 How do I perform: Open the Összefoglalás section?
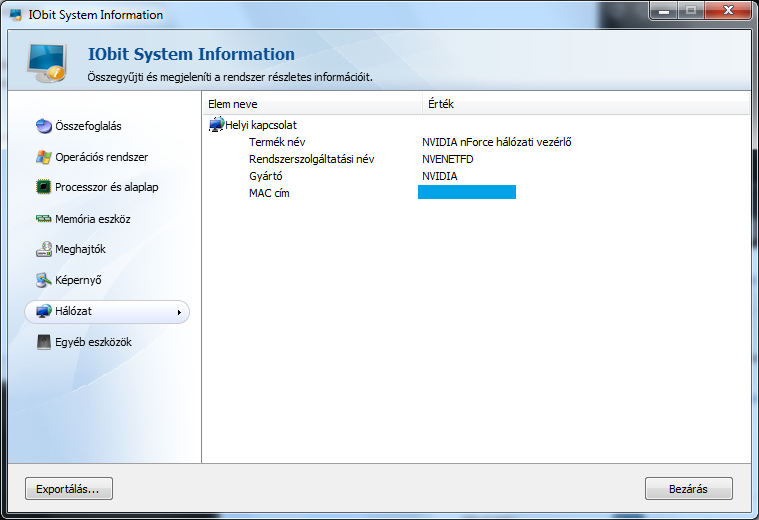click(x=88, y=126)
